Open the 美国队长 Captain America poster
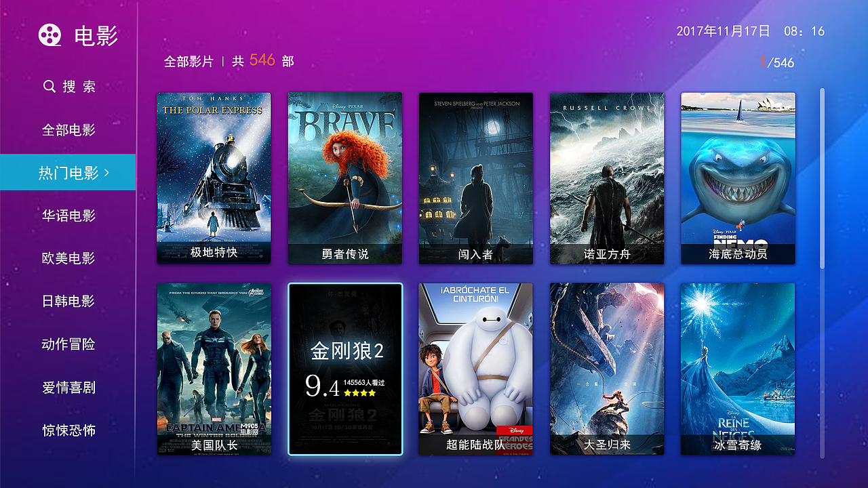The height and width of the screenshot is (488, 868). (214, 369)
